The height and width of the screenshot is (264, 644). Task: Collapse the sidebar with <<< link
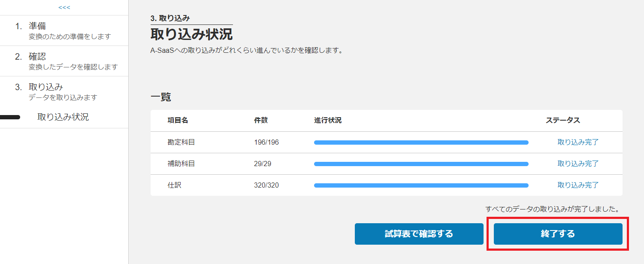pos(64,7)
